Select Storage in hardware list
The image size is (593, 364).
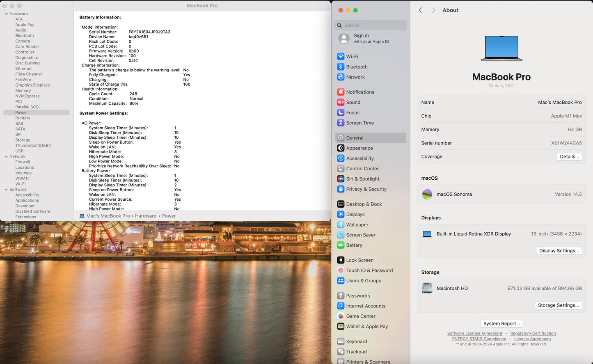click(x=23, y=140)
